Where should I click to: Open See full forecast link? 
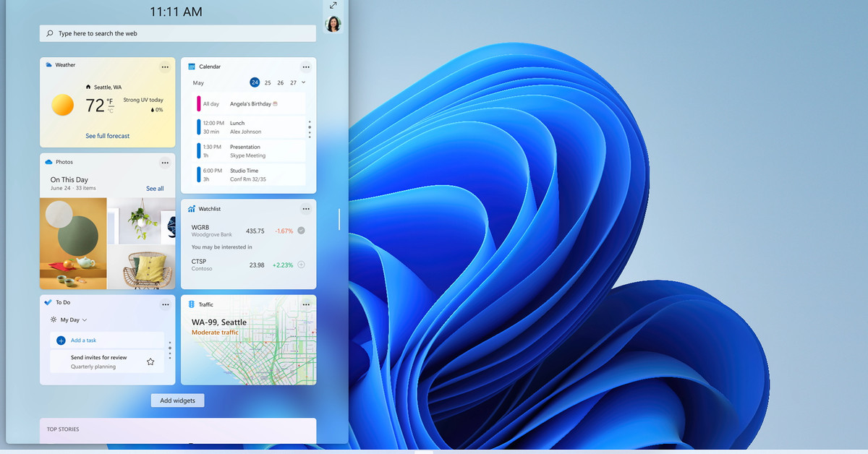(x=108, y=136)
